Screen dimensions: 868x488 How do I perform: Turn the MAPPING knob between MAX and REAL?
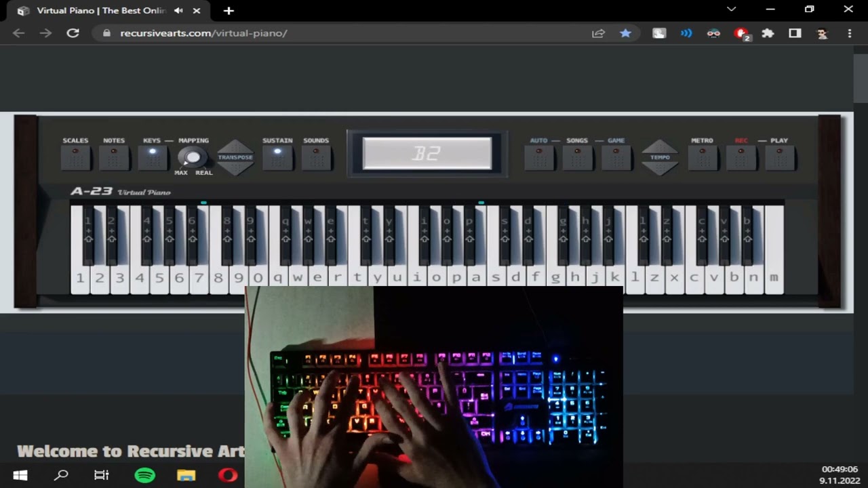point(193,158)
